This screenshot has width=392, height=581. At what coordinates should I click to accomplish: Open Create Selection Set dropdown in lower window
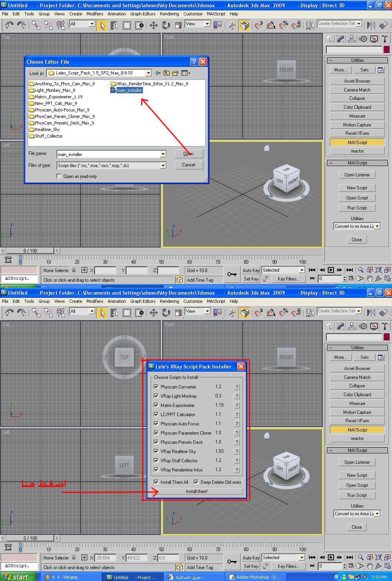point(359,311)
